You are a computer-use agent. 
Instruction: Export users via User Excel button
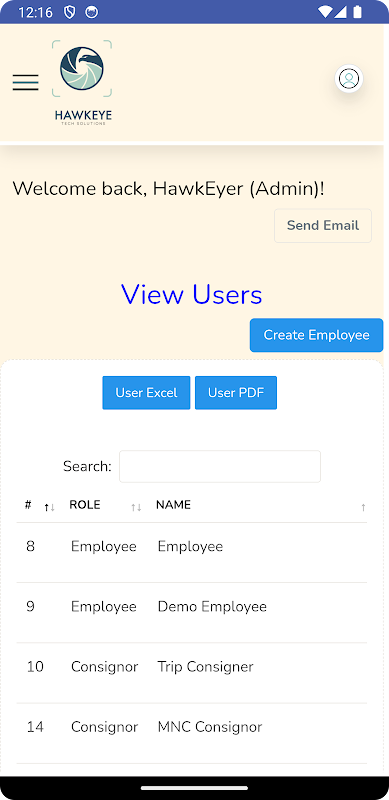(x=146, y=393)
